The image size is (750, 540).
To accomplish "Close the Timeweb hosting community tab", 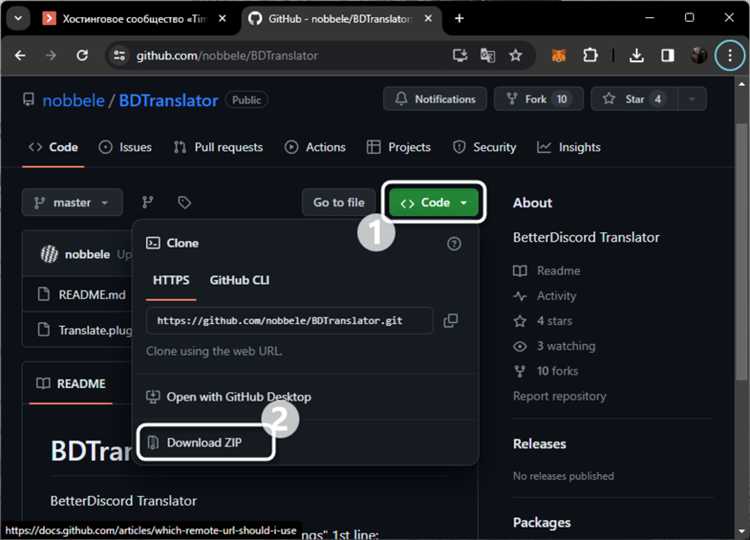I will pos(222,19).
